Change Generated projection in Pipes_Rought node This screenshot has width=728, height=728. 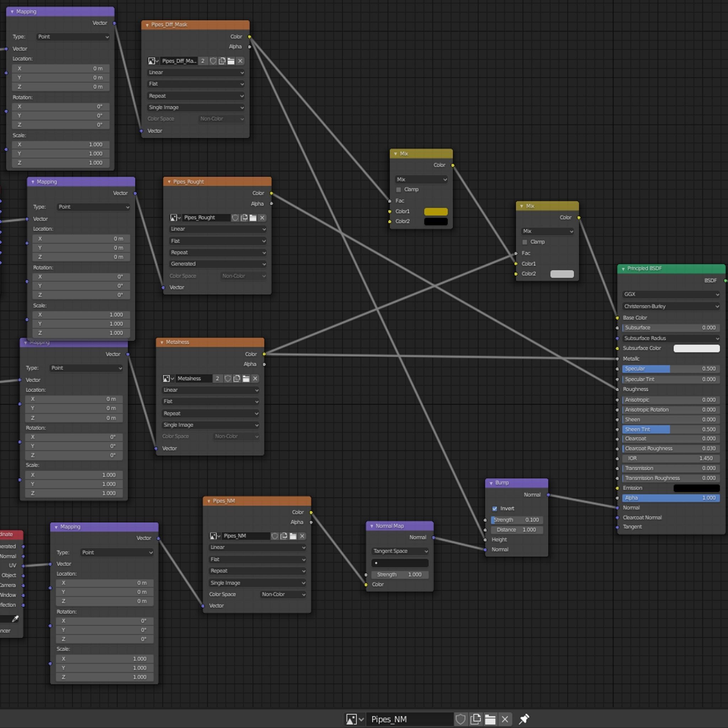[218, 264]
